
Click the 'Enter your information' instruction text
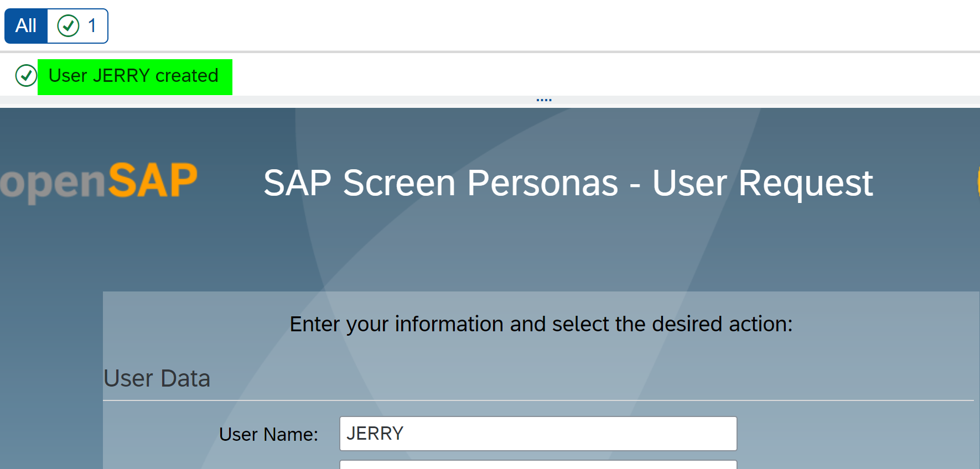[x=541, y=325]
